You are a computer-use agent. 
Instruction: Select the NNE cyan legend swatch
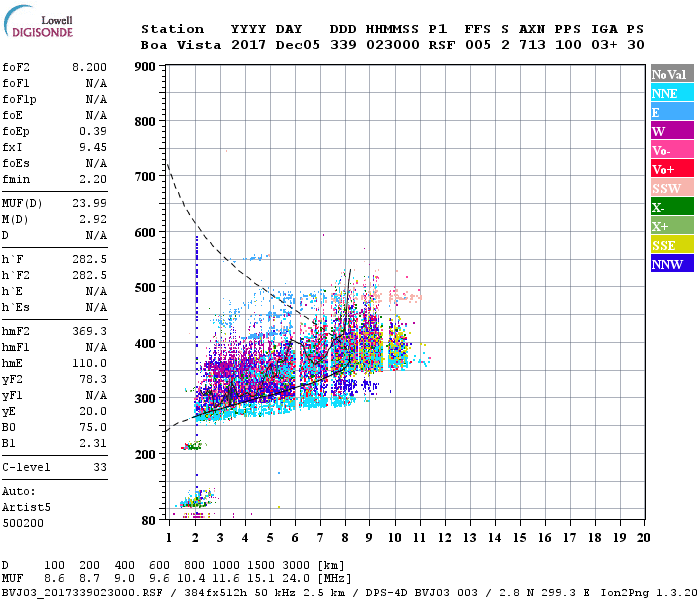pyautogui.click(x=672, y=93)
